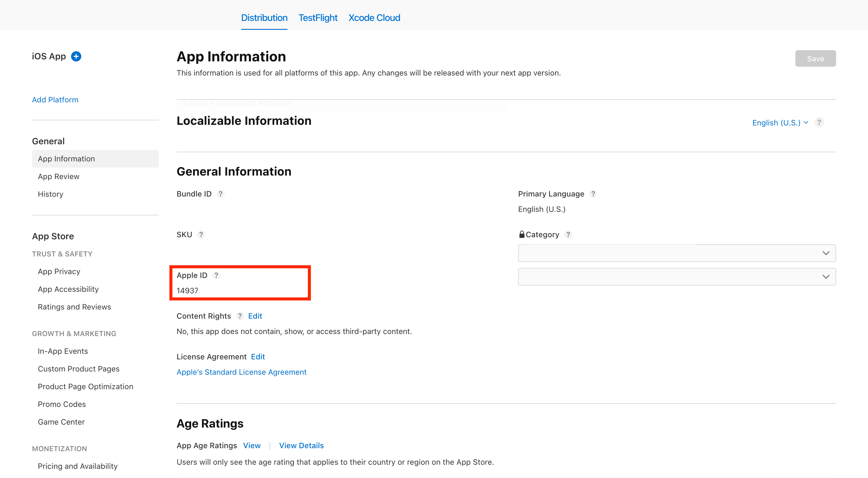Viewport: 868px width, 478px height.
Task: Click the Content Rights help icon
Action: 239,316
